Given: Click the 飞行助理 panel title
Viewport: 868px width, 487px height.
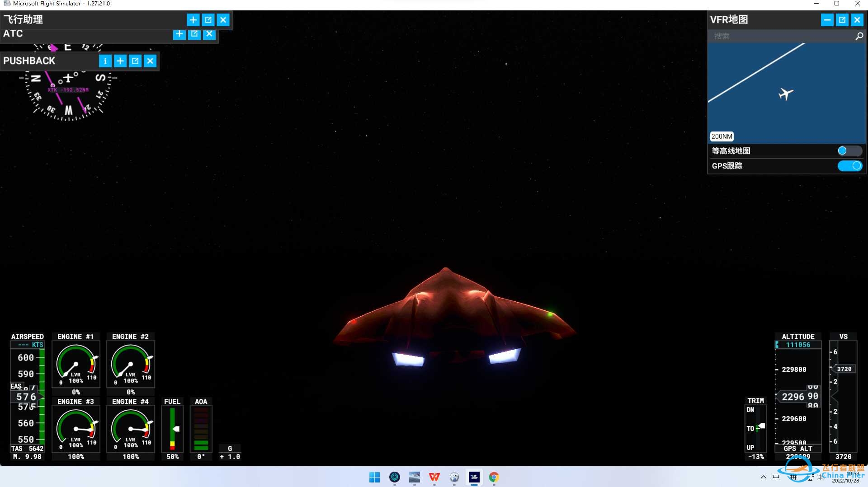Looking at the screenshot, I should tap(23, 20).
